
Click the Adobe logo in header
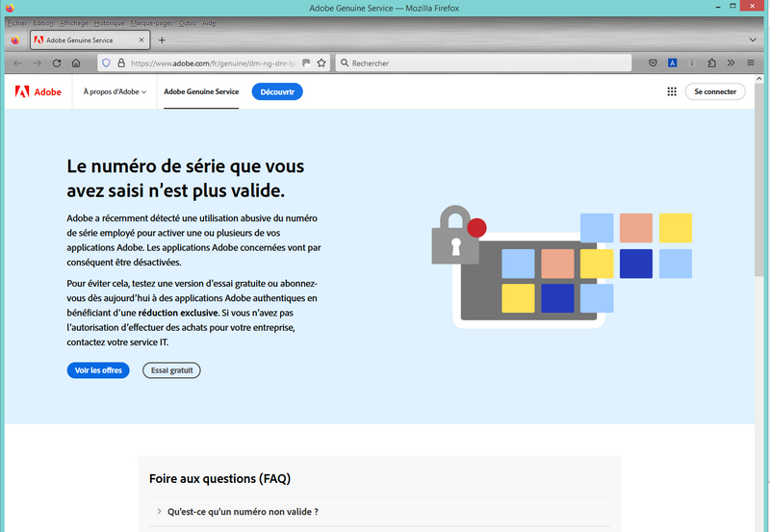point(38,91)
